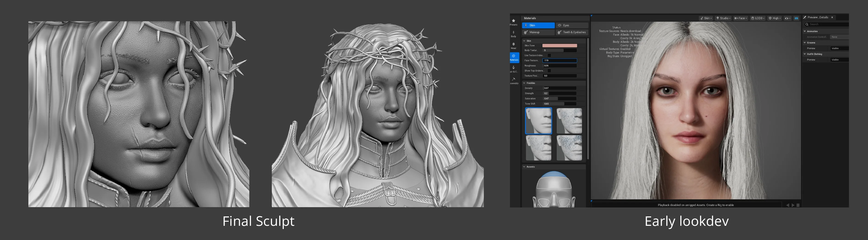
Task: Select the light freckles thumbnail at top right
Action: click(x=569, y=121)
